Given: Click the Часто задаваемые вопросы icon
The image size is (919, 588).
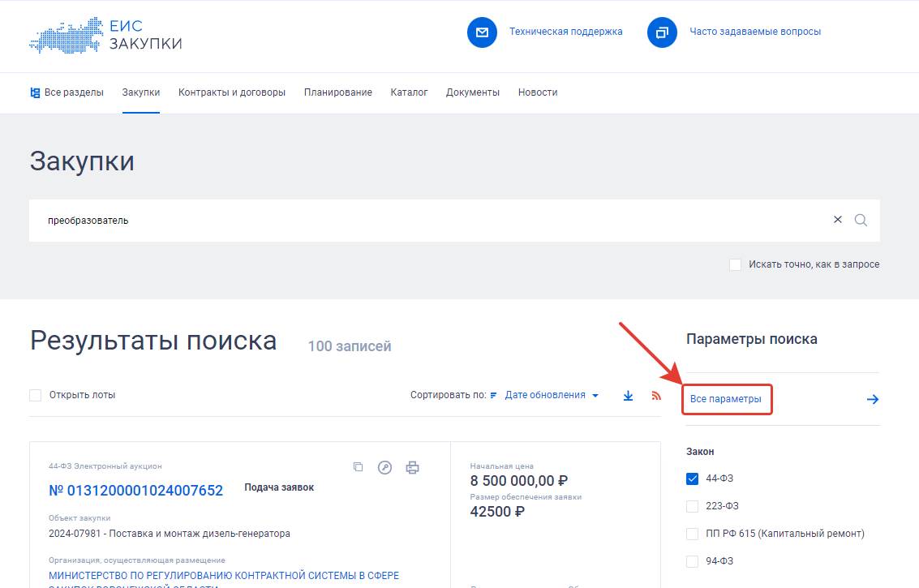Looking at the screenshot, I should tap(662, 32).
